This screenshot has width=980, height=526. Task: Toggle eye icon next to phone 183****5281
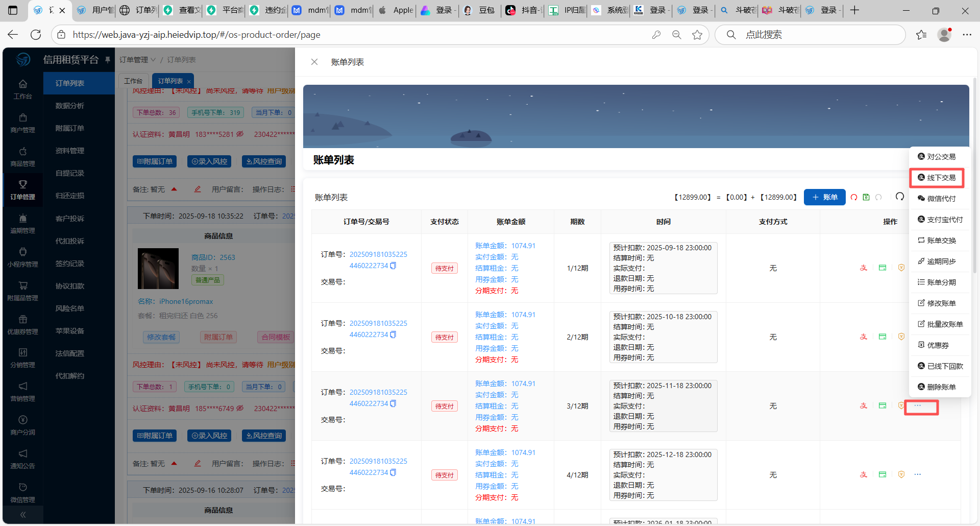click(240, 134)
